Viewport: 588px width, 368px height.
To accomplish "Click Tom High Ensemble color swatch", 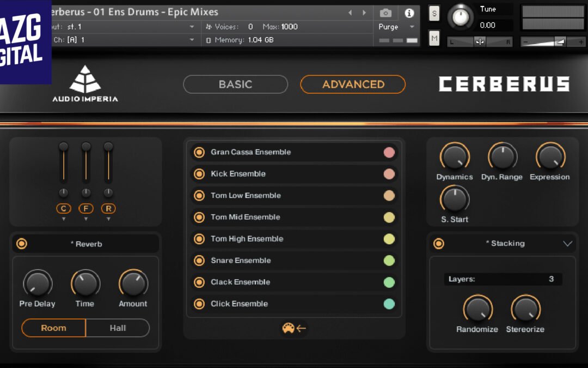I will 389,239.
